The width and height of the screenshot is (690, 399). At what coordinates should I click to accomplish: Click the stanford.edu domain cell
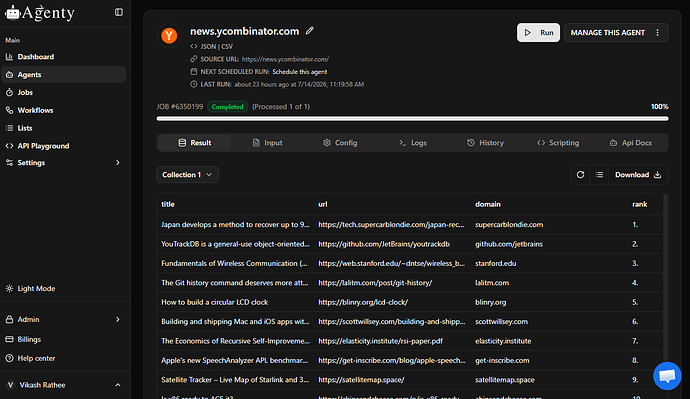(495, 263)
